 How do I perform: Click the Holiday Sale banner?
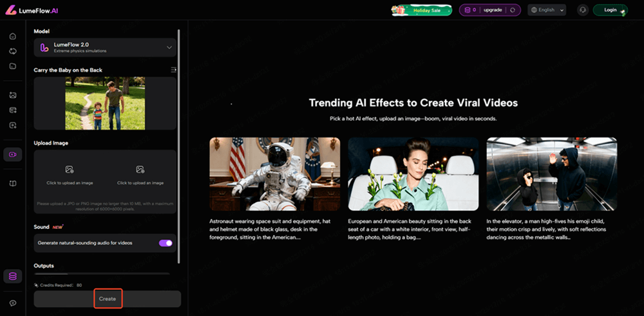[x=421, y=10]
